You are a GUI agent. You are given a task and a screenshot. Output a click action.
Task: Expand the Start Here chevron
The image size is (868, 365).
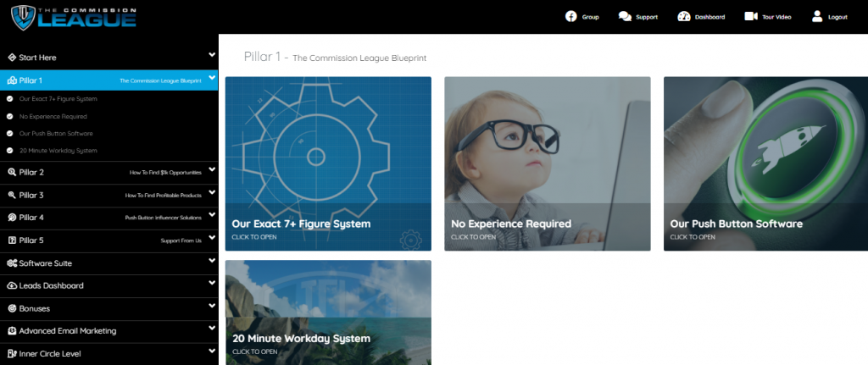tap(212, 55)
